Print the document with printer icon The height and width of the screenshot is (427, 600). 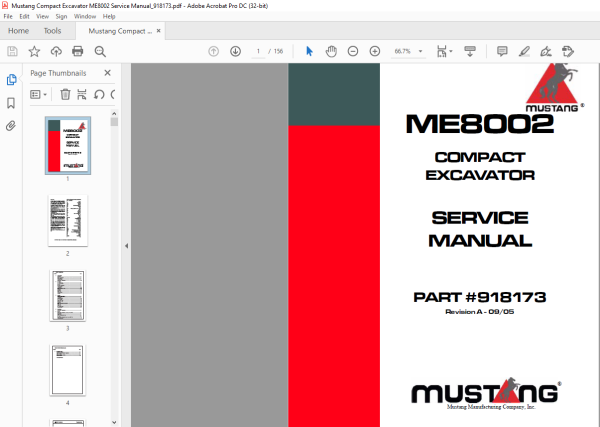click(78, 51)
